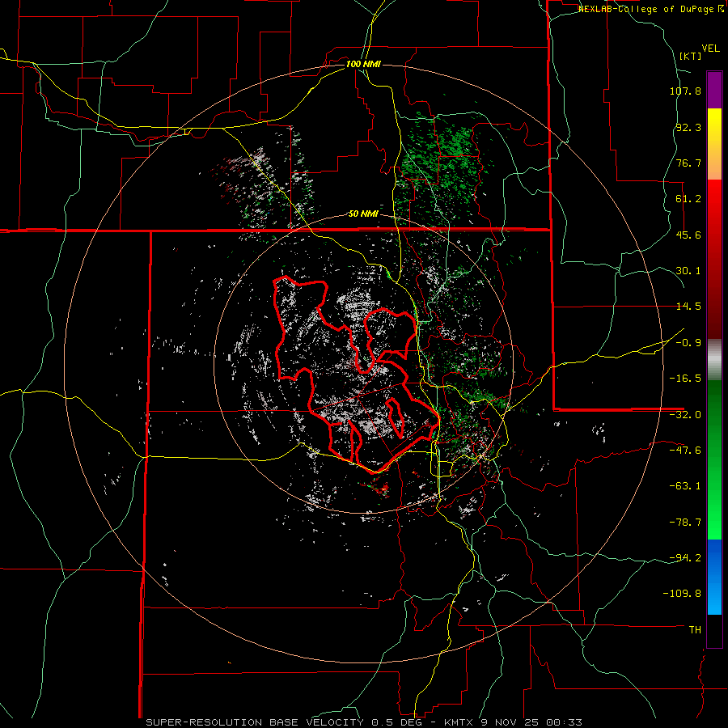Click the VEL legend title

[x=710, y=49]
